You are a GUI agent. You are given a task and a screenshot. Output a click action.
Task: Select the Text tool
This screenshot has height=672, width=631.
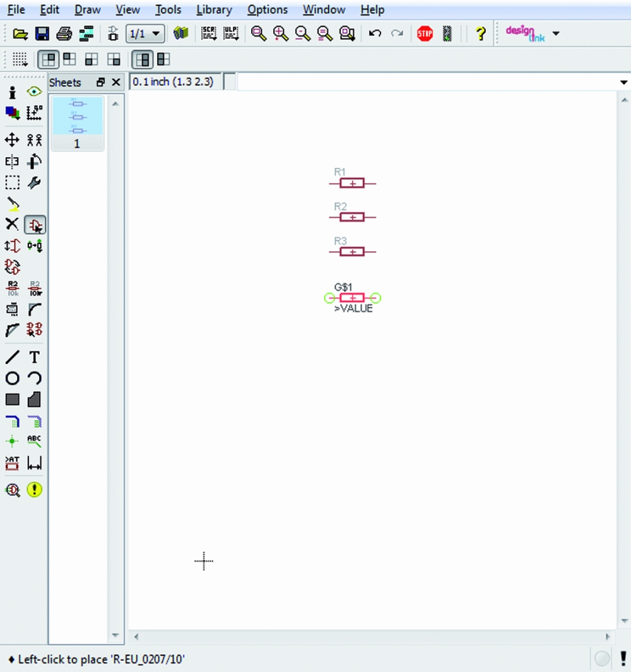tap(35, 357)
